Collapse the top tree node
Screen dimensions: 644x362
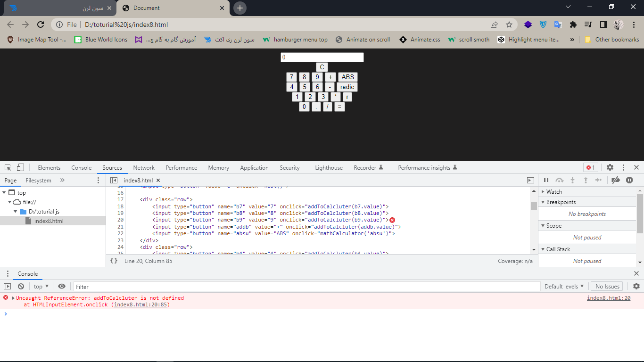pos(4,192)
